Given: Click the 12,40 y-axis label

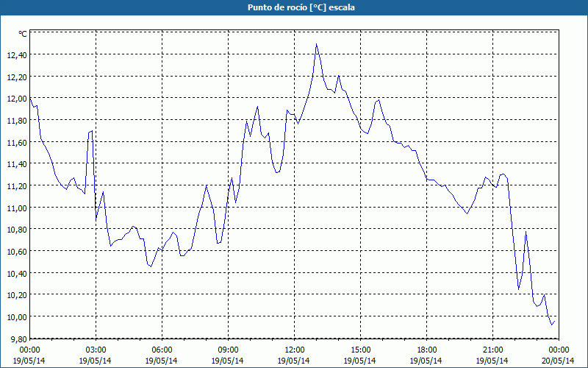Looking at the screenshot, I should click(x=17, y=54).
